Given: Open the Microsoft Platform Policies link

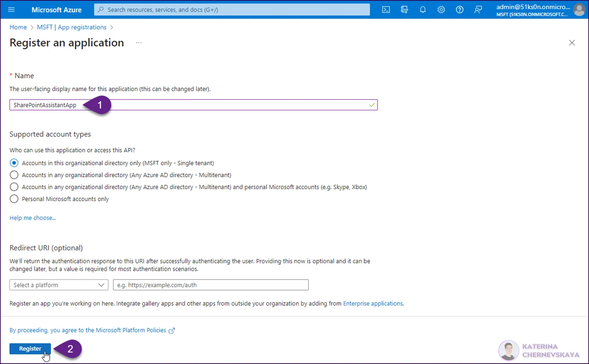Looking at the screenshot, I should click(x=88, y=330).
